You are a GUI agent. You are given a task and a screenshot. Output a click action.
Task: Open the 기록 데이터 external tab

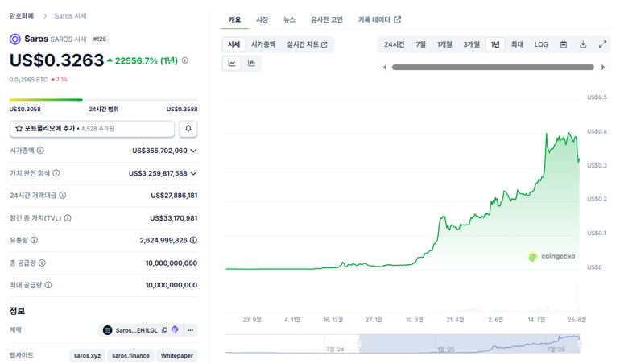tap(379, 19)
